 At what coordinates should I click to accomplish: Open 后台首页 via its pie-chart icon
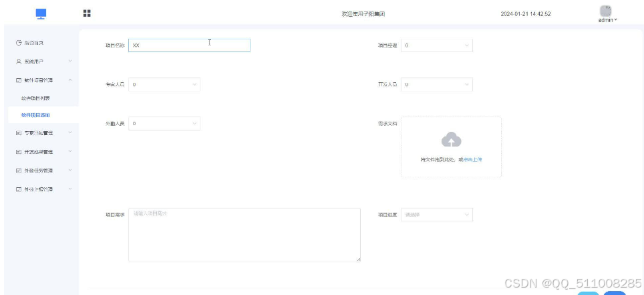tap(19, 43)
